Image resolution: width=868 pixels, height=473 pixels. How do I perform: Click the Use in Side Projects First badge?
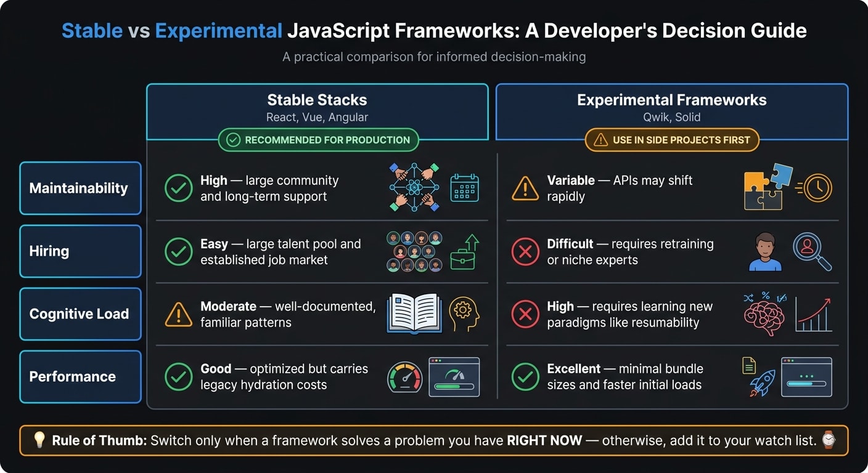click(x=672, y=140)
